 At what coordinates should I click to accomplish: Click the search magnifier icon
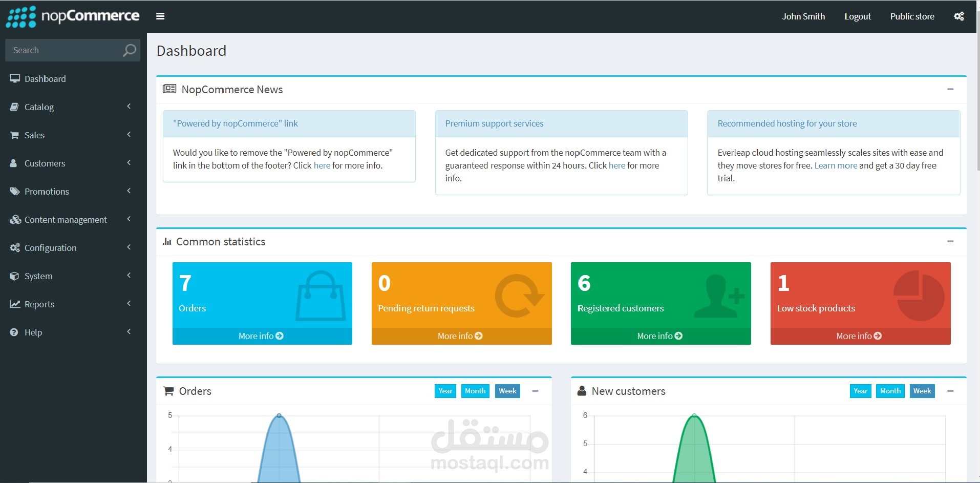(x=130, y=50)
